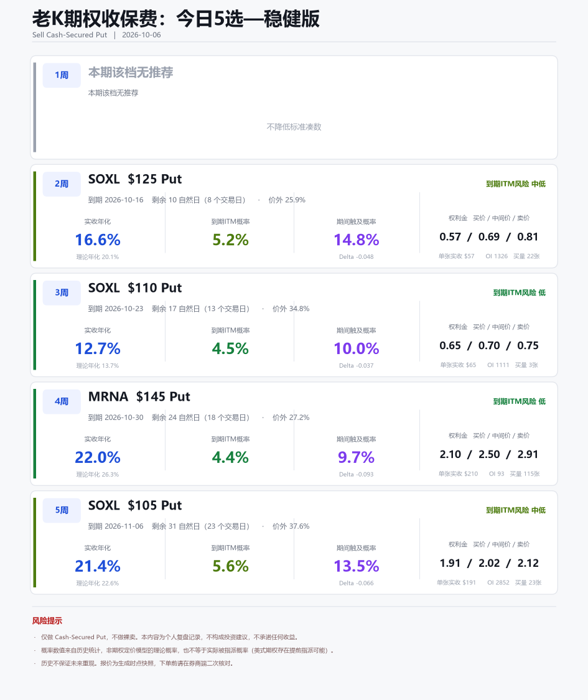Click the 风险提示 heading
The width and height of the screenshot is (588, 700).
47,621
